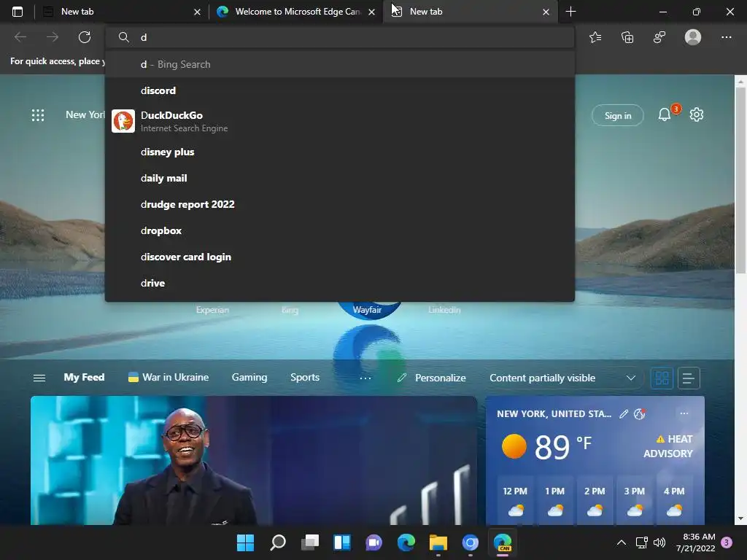Switch to Welcome to Microsoft Edge tab
This screenshot has width=747, height=560.
[x=295, y=12]
